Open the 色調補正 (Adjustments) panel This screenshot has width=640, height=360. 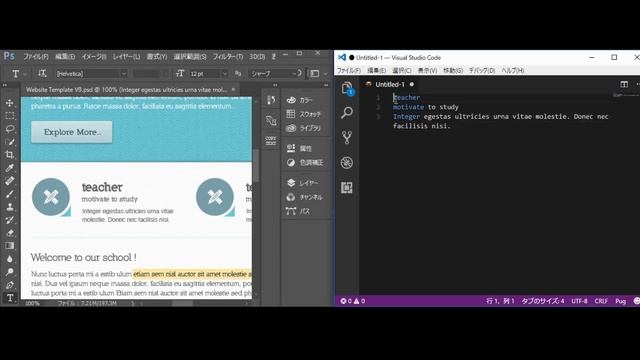(x=305, y=162)
